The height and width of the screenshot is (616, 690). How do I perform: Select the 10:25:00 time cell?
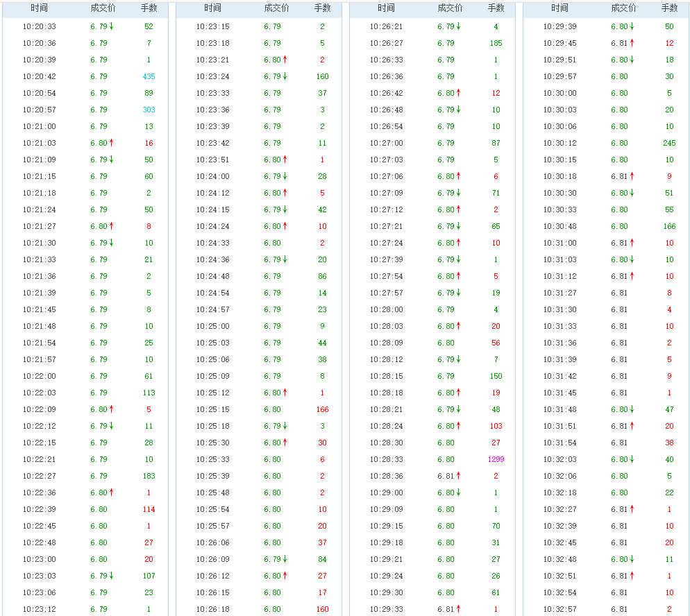(x=212, y=326)
